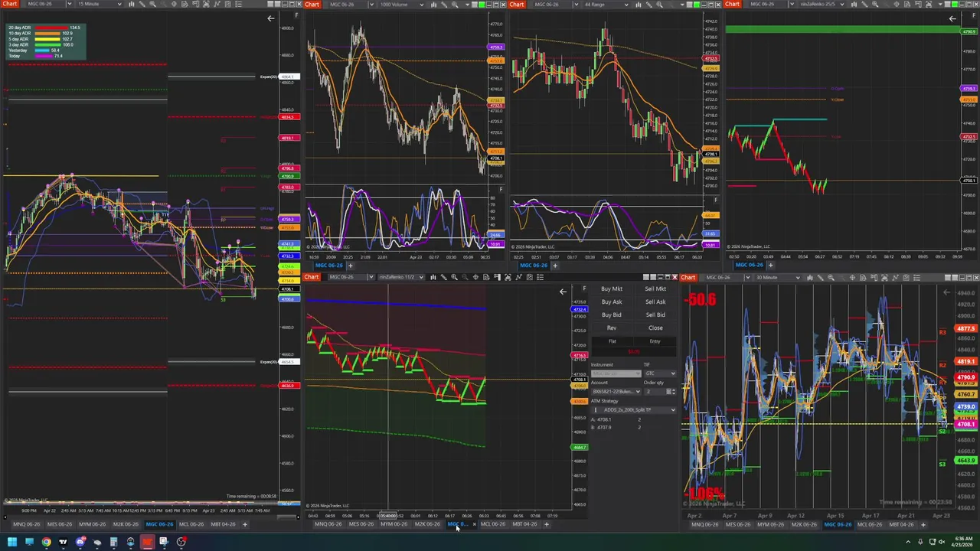Open Strategies icon in 15 Minute chart toolbar

(227, 4)
